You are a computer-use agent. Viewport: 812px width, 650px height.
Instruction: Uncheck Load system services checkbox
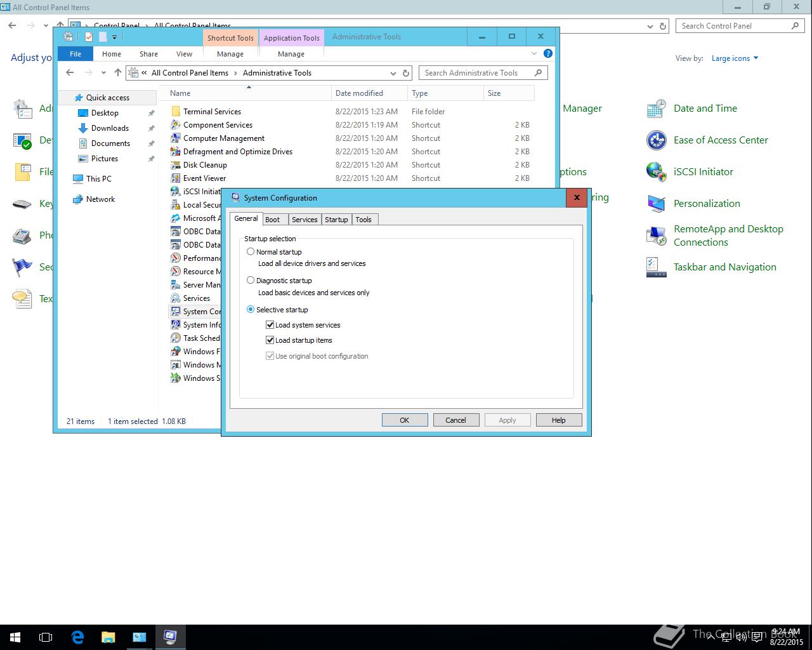270,325
